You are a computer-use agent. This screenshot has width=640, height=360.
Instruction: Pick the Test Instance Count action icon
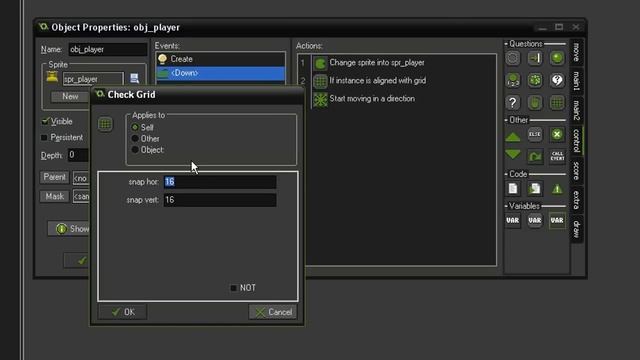coord(513,80)
